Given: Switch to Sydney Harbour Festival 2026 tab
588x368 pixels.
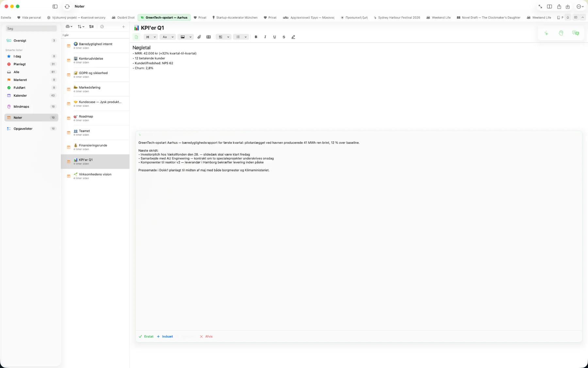Looking at the screenshot, I should (x=397, y=18).
